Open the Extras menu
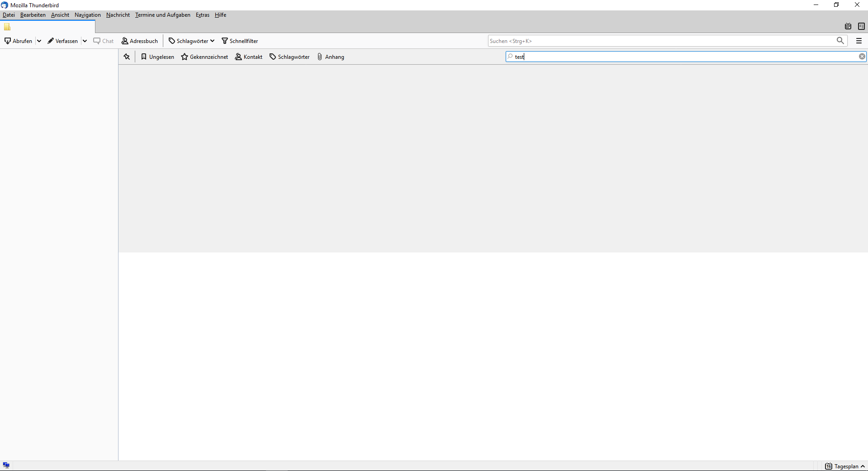The width and height of the screenshot is (868, 471). coord(203,15)
